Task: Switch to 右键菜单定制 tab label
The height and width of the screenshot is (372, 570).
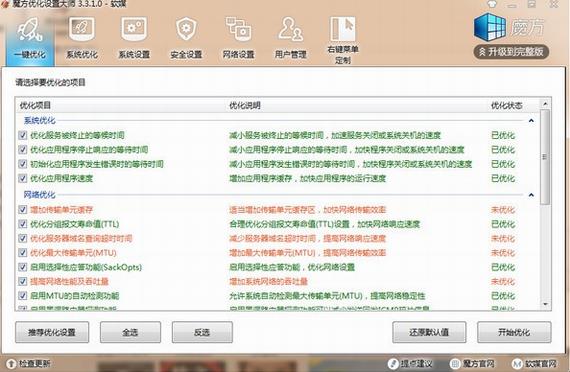Action: [x=342, y=55]
